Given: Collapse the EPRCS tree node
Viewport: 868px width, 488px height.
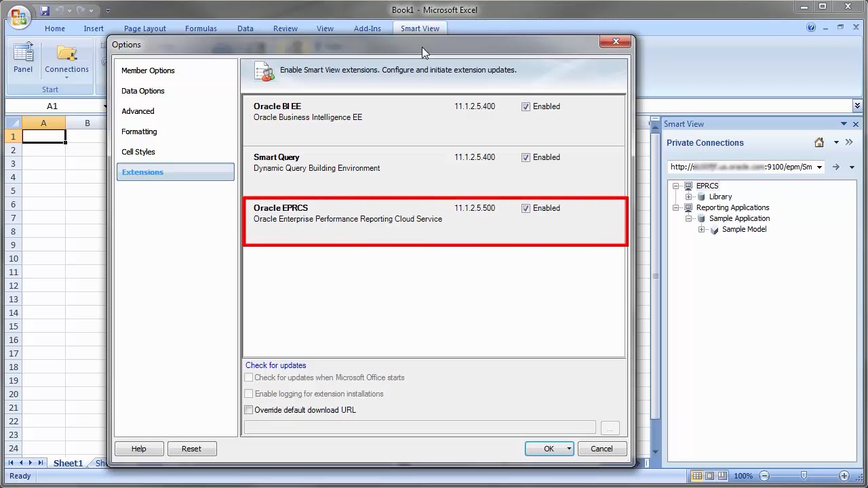Looking at the screenshot, I should click(676, 186).
